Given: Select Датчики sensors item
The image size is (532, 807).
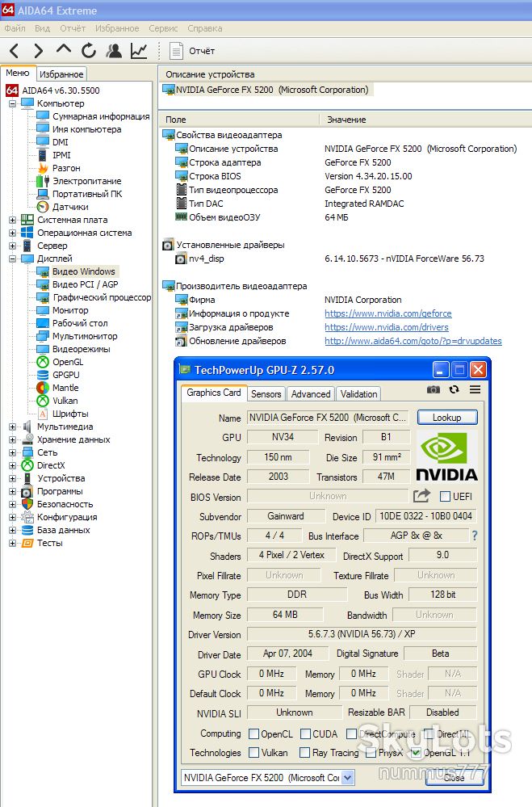Looking at the screenshot, I should tap(70, 207).
